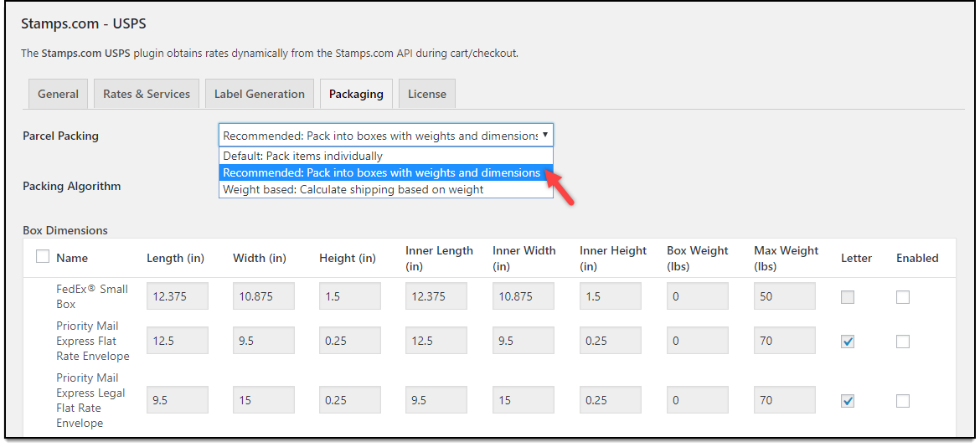Click Height field of Express Legal Flat Rate Envelope
Viewport: 980px width, 447px height.
click(350, 400)
